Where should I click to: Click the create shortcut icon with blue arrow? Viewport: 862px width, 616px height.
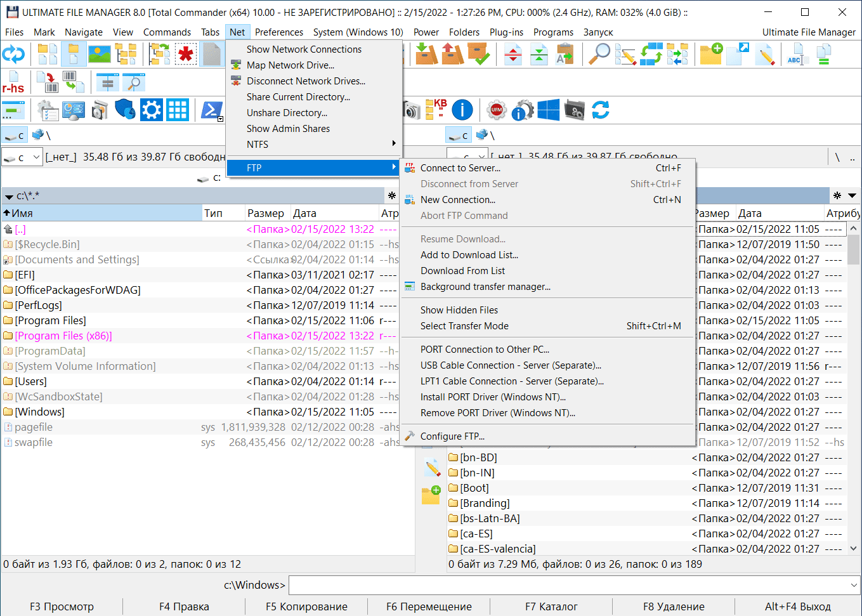pos(738,55)
